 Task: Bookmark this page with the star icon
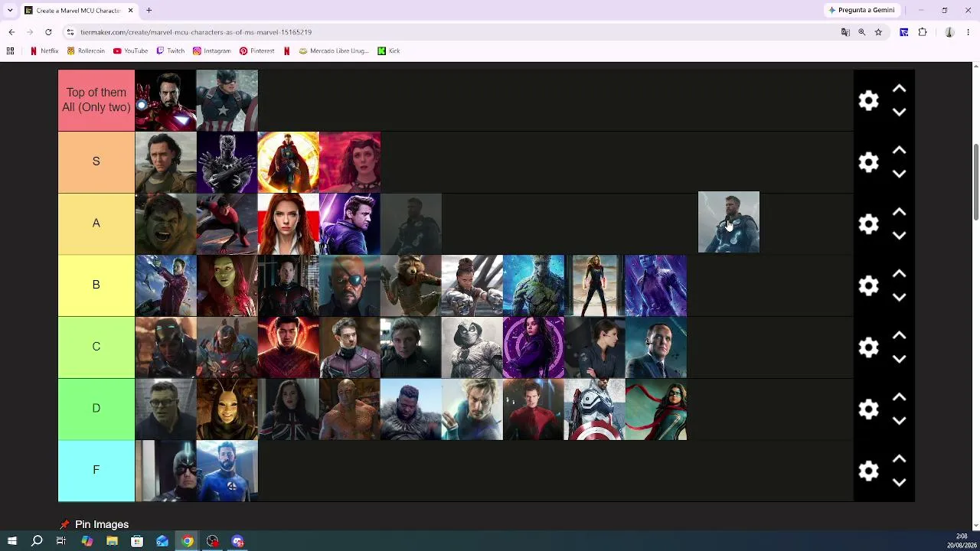tap(878, 32)
